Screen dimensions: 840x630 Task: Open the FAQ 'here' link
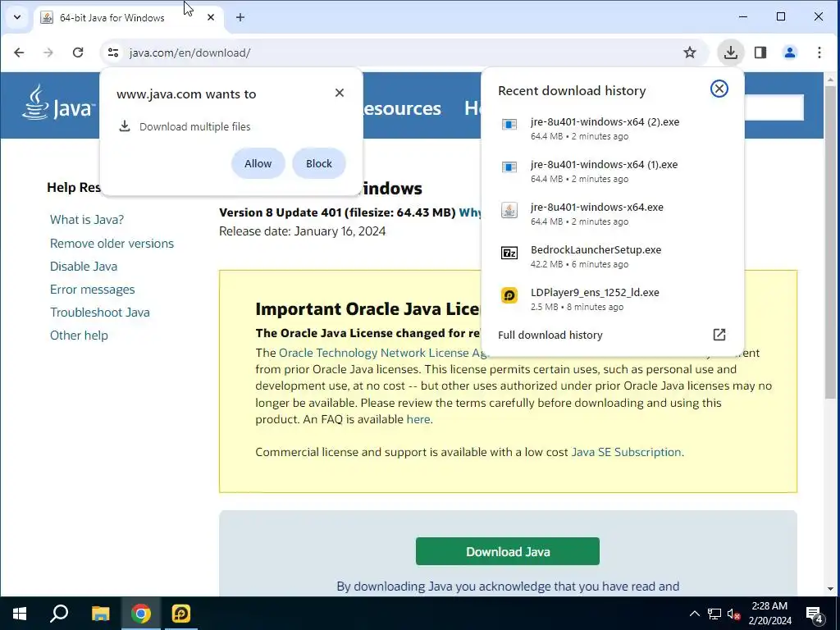[x=418, y=419]
